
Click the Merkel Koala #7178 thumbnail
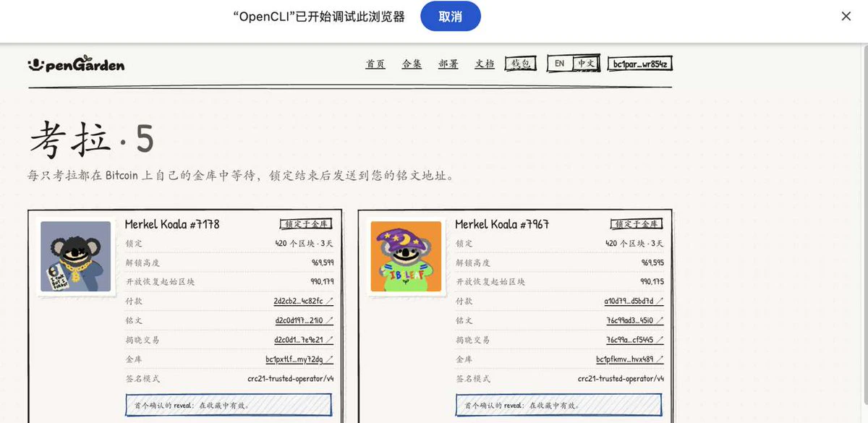[x=76, y=257]
